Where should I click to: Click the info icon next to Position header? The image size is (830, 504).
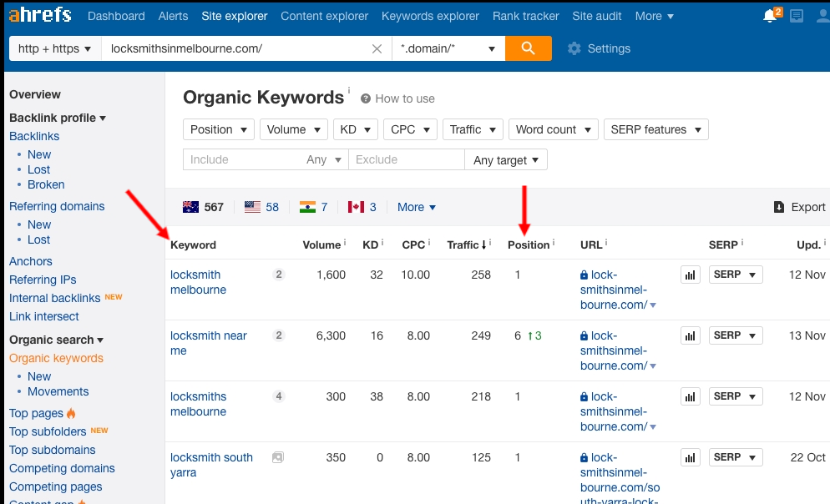(x=553, y=242)
